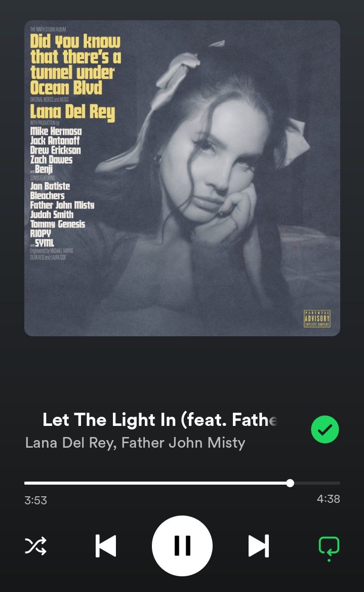Screen dimensions: 364x592
Task: Click the 4:38 total duration label
Action: 329,499
